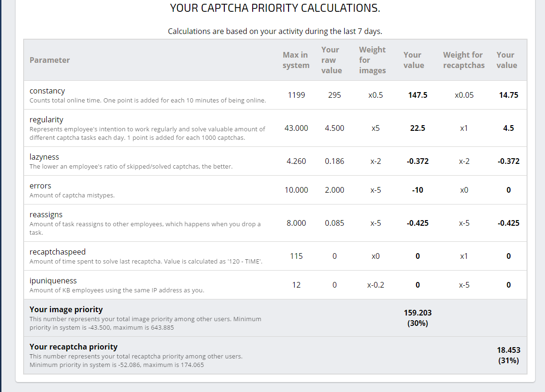The height and width of the screenshot is (392, 545).
Task: Click the 'Weight for images' column header
Action: [372, 60]
